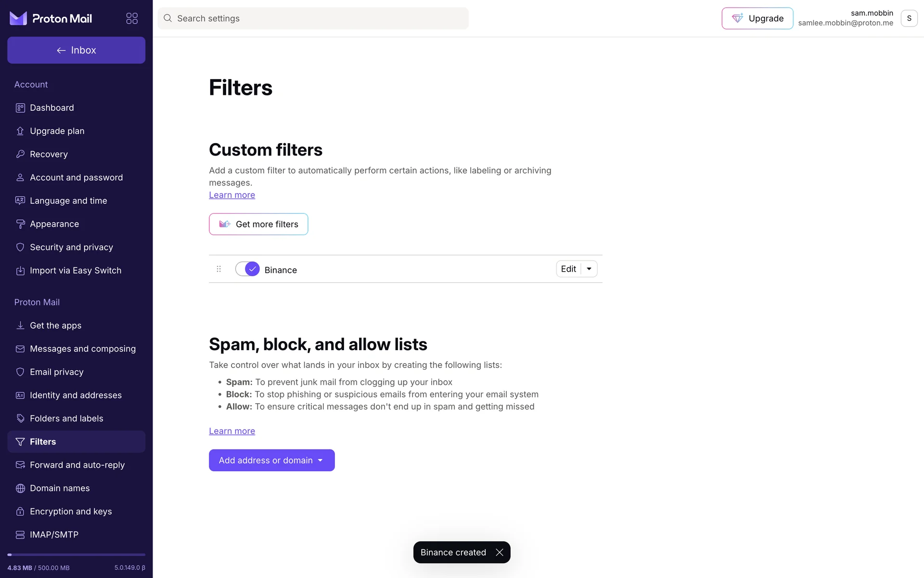Go to Forward and auto-reply settings
The image size is (924, 578).
click(77, 465)
